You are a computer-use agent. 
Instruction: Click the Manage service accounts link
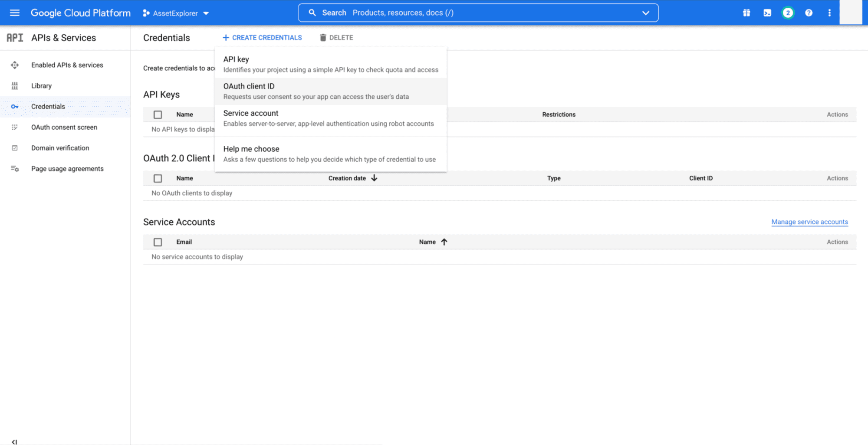coord(809,222)
